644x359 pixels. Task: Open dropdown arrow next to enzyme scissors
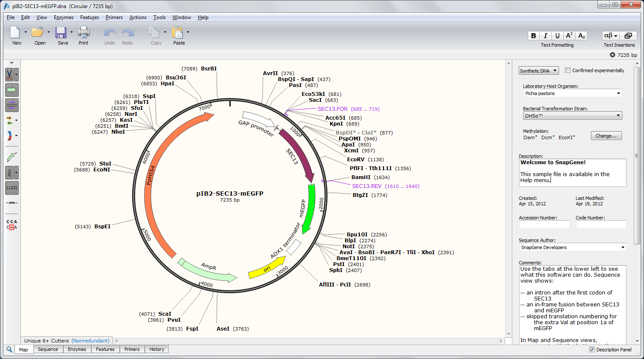click(x=17, y=75)
